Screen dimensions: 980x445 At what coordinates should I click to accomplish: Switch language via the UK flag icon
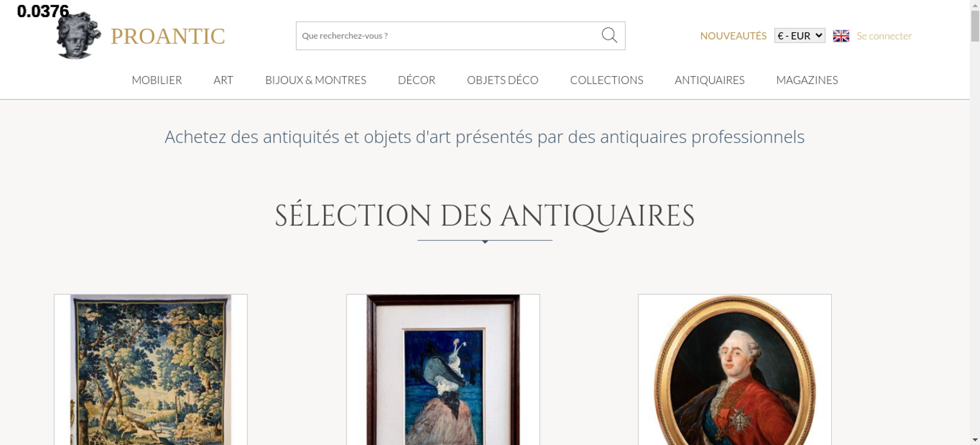[841, 36]
